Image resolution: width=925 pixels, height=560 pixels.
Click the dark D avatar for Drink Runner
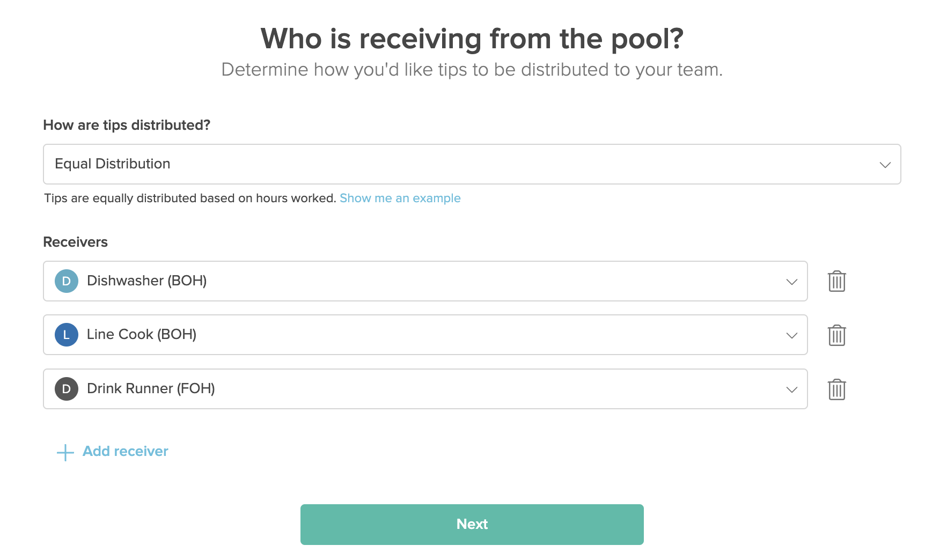pos(65,388)
